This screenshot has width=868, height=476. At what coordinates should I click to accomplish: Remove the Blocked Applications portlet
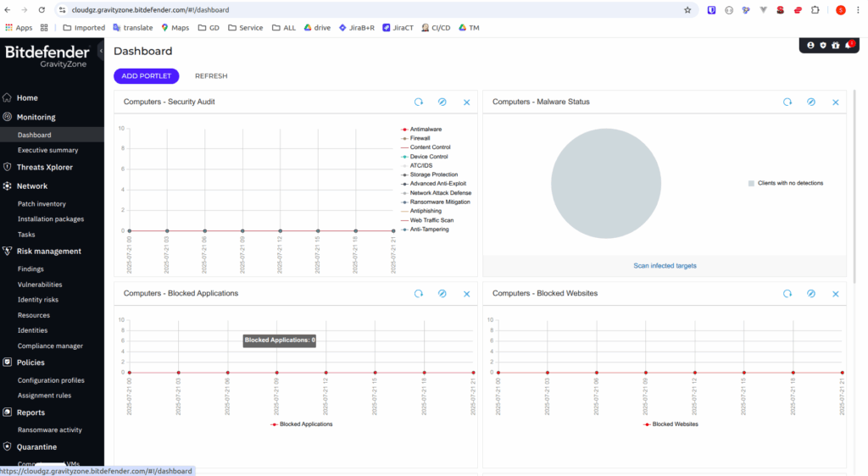(467, 294)
